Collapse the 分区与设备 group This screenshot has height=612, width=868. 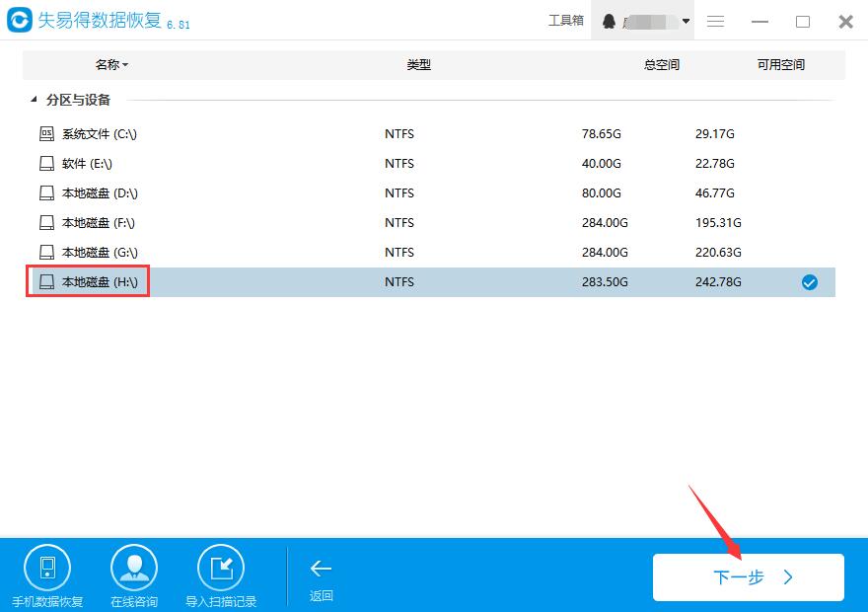coord(34,100)
